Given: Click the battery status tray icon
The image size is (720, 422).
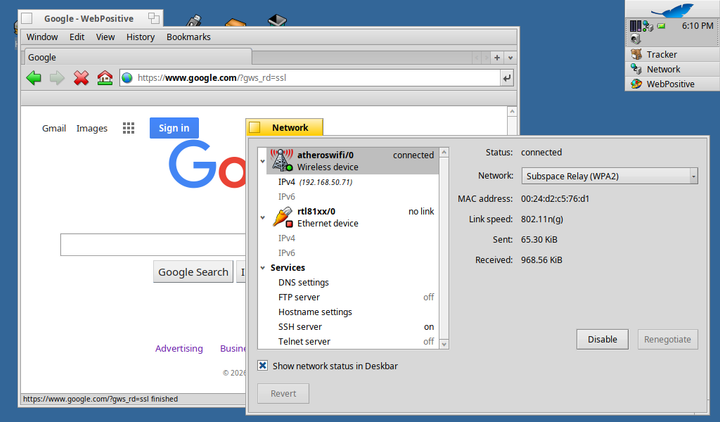Looking at the screenshot, I should tap(661, 26).
